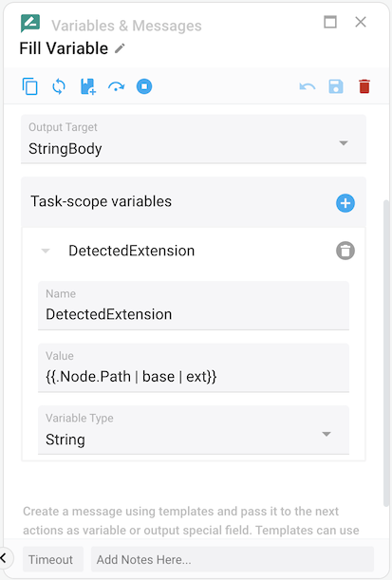Collapse the DetectedExtension variable entry

(46, 251)
